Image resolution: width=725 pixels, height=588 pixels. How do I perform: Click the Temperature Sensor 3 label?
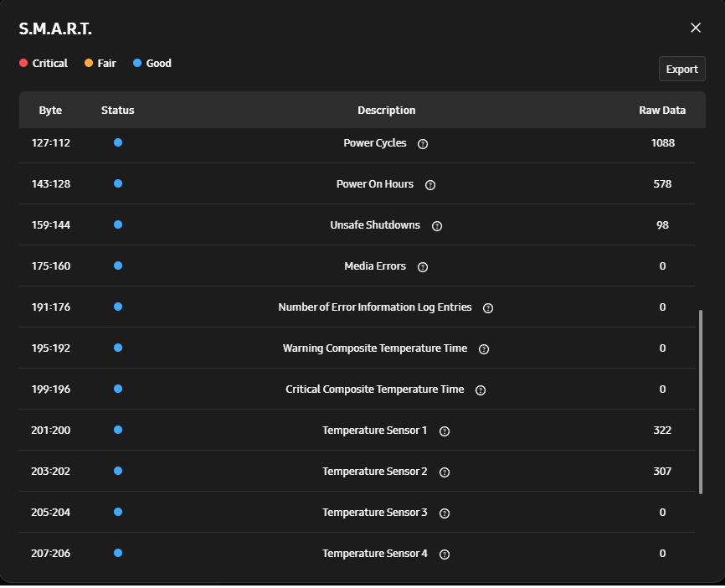click(375, 513)
